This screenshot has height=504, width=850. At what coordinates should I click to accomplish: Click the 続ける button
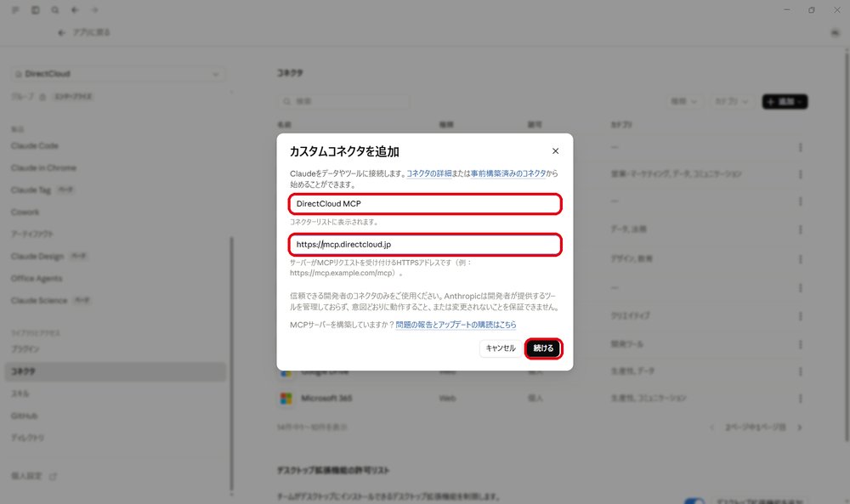coord(543,348)
